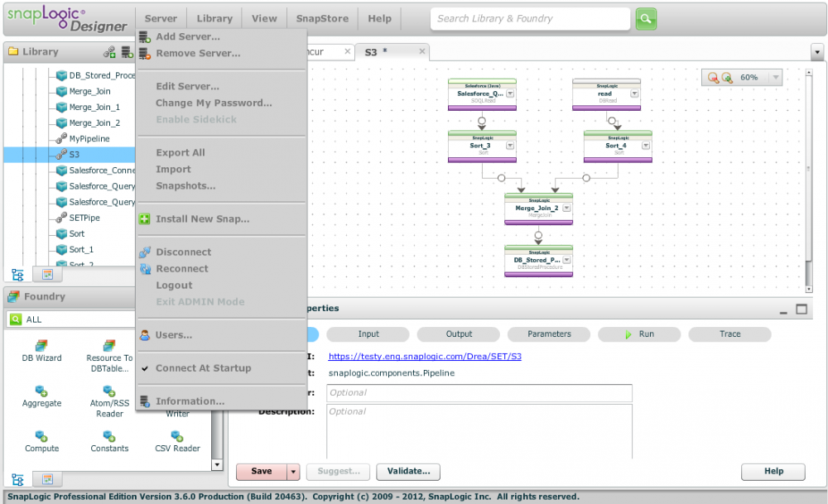This screenshot has width=828, height=504.
Task: Click the green search button in header
Action: tap(646, 19)
